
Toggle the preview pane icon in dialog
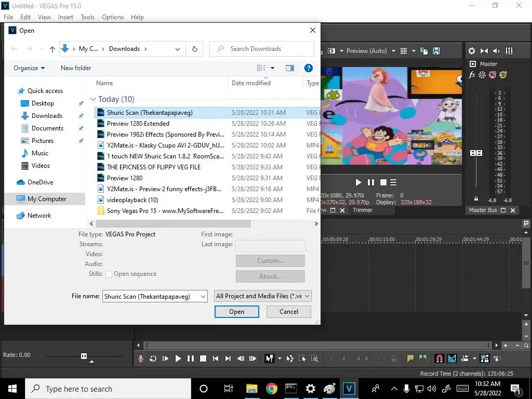point(290,68)
